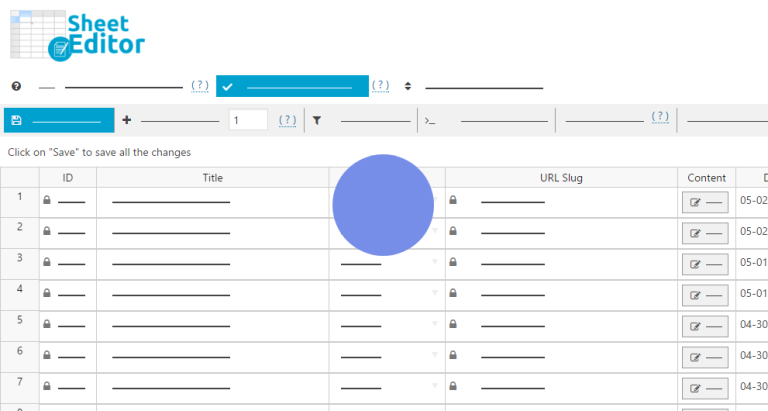
Task: Click the lock icon in row 7 URL Slug cell
Action: pyautogui.click(x=453, y=386)
